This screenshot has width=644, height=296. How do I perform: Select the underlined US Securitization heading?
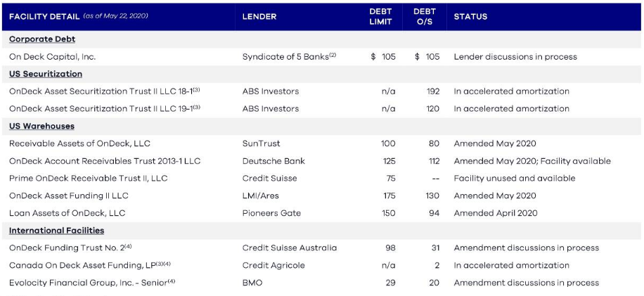tap(46, 74)
